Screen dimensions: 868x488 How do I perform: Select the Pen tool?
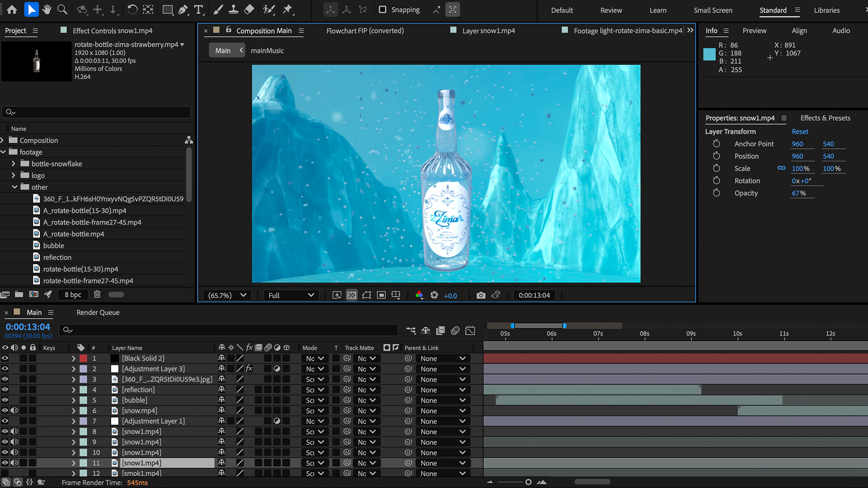point(183,9)
